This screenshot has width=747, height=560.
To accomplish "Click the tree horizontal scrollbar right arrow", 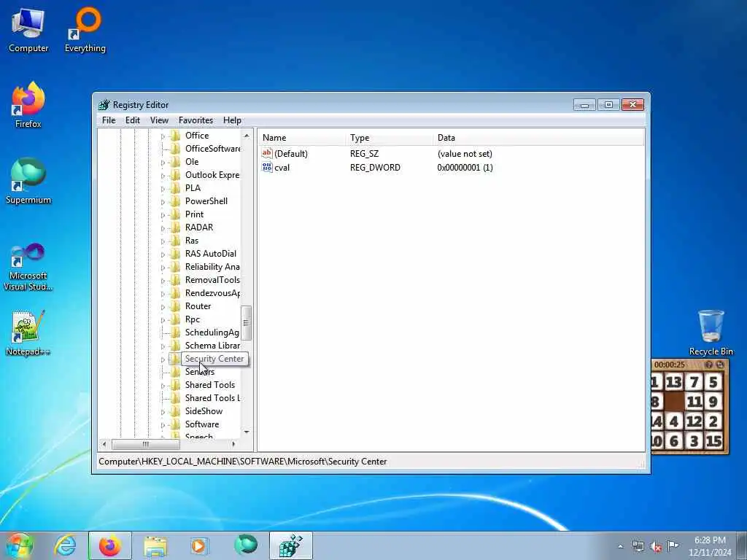I will click(233, 444).
